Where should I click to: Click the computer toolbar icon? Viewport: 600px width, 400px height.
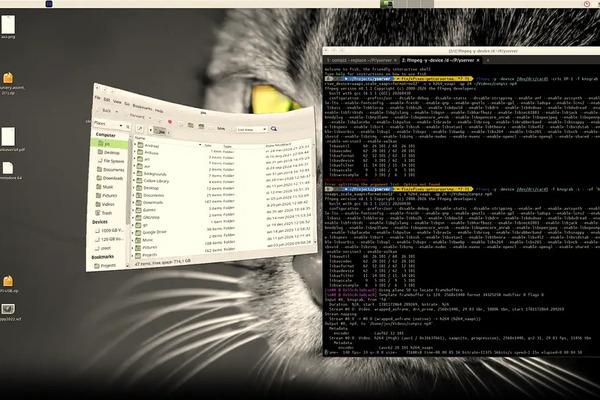(201, 126)
